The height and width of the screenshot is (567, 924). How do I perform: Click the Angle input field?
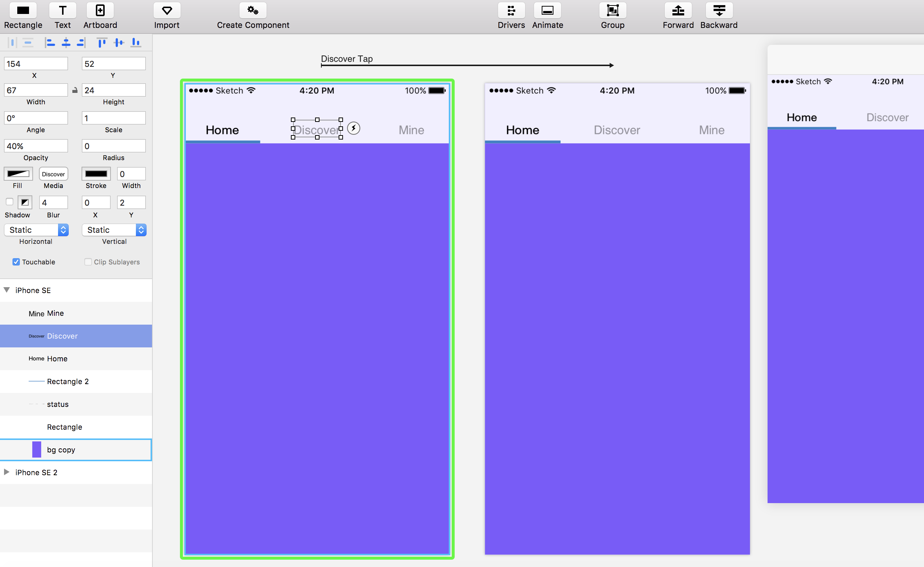[36, 118]
